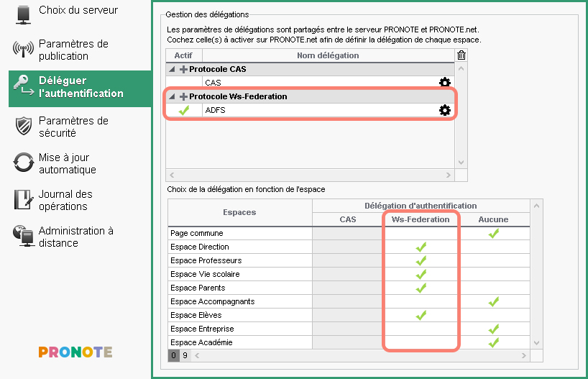Set Espace Entreprise to Ws-Federation
The image size is (588, 379).
coord(421,329)
